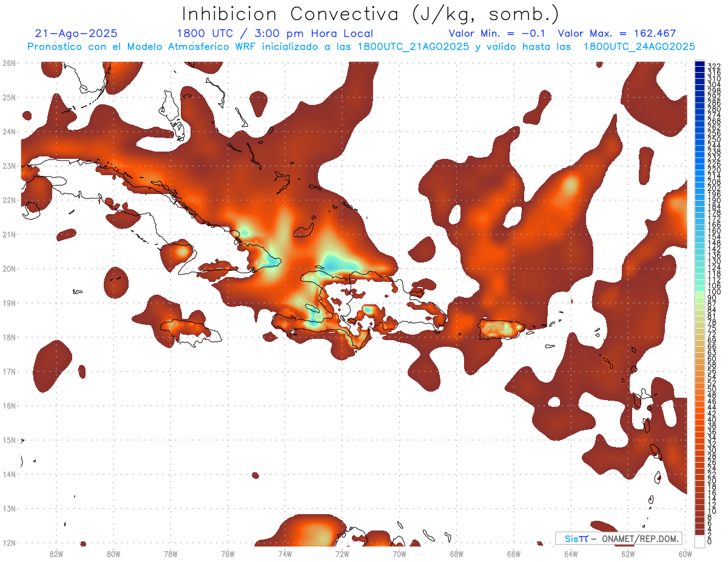728x562 pixels.
Task: Click the WRF forecast description line "Pronóstico con el Modelo"
Action: [x=361, y=47]
